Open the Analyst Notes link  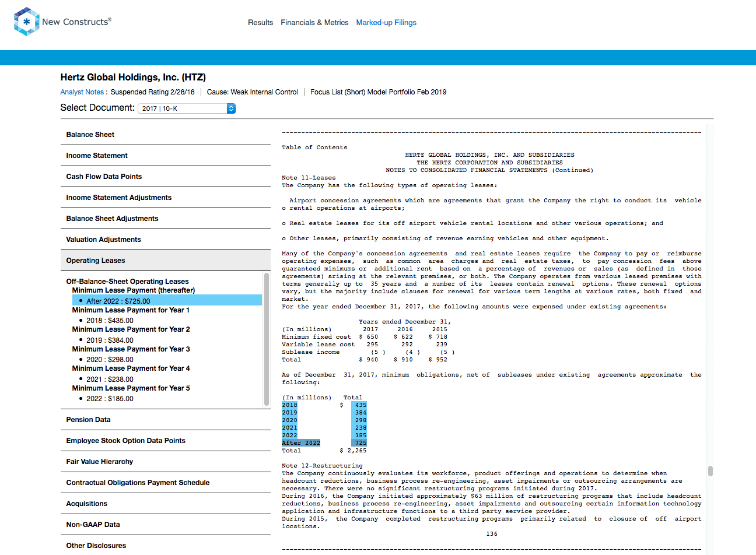pos(82,92)
